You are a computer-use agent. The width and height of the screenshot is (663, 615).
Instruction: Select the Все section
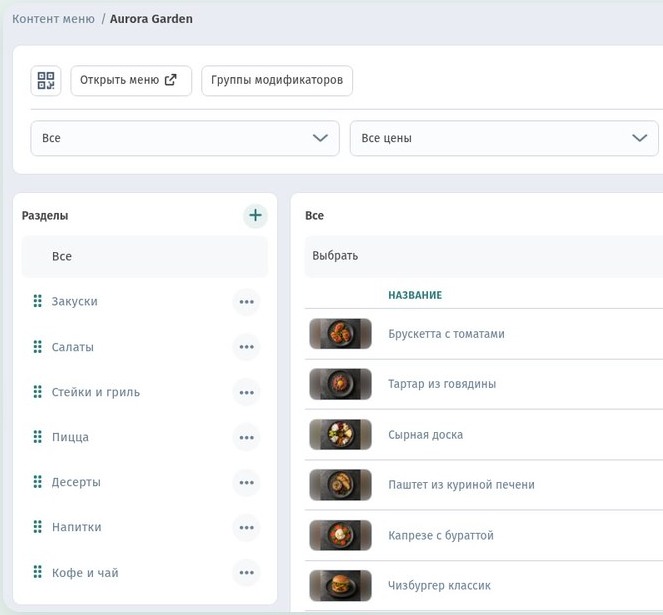[145, 256]
